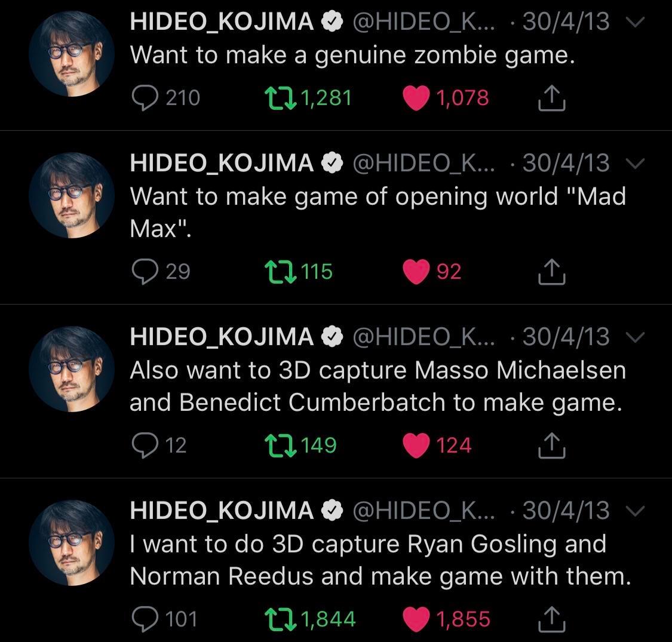Open the @HIDEO_K handle on the last tweet

(424, 511)
